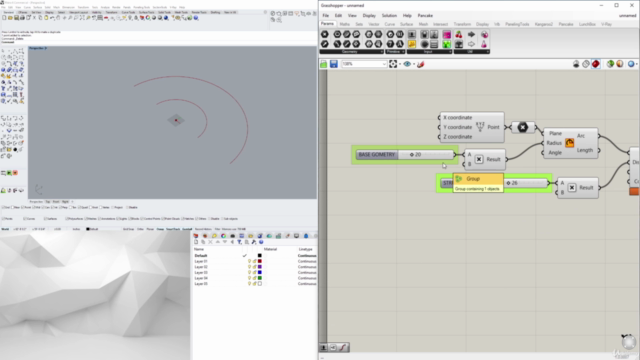The width and height of the screenshot is (640, 360).
Task: Switch to the Top viewport tab in Rhino
Action: click(x=47, y=202)
